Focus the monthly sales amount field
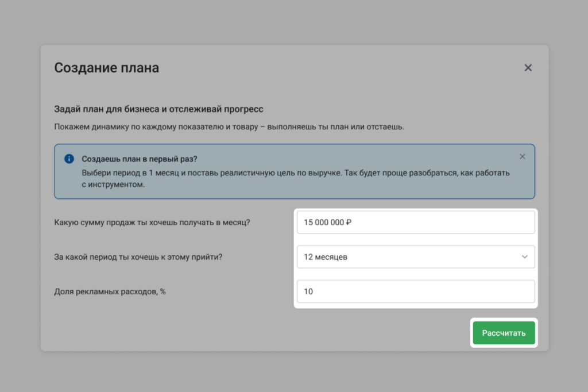The image size is (588, 392). (416, 222)
